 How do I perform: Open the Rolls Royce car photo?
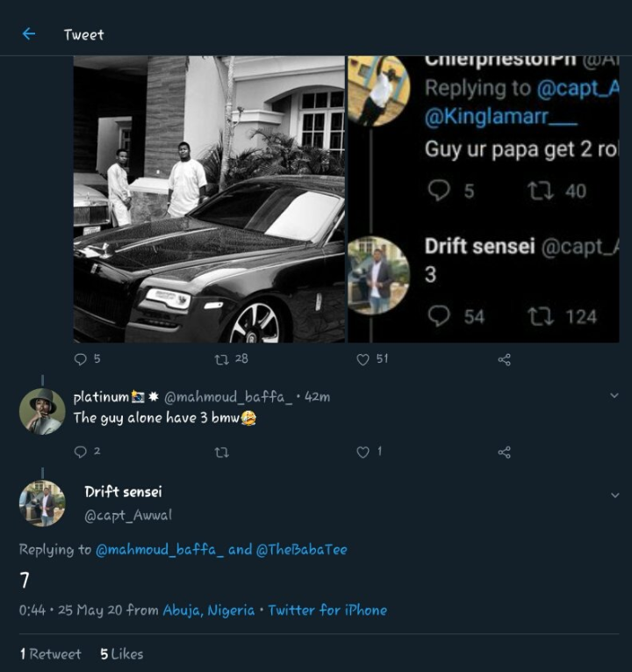[209, 199]
